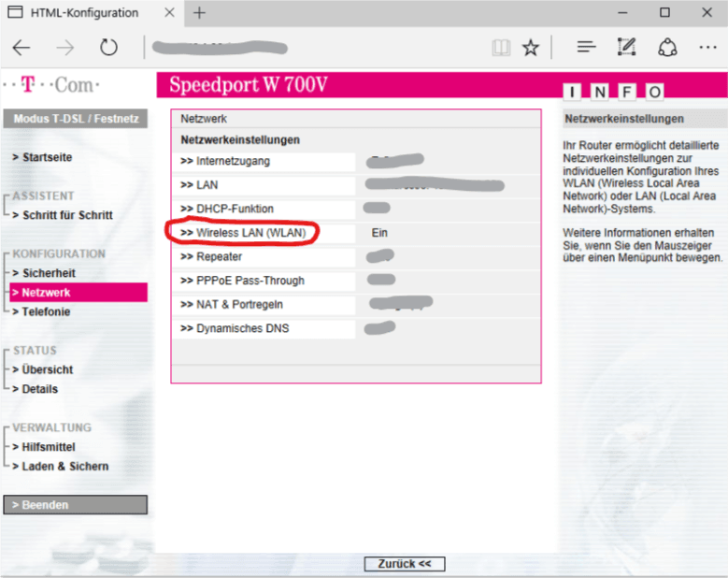Click the Beenden button
The width and height of the screenshot is (728, 578).
click(x=75, y=505)
